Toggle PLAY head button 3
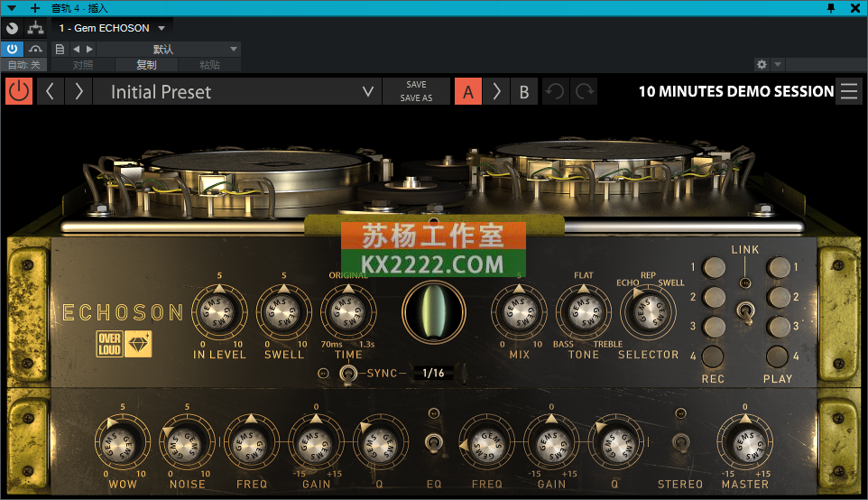This screenshot has width=868, height=500. [x=779, y=327]
